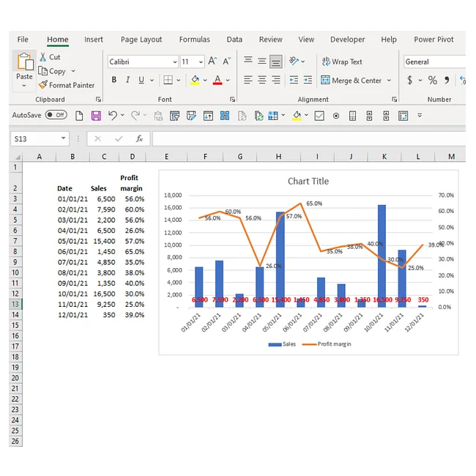Click the Orientation text angle icon
476x476 pixels.
(x=294, y=61)
